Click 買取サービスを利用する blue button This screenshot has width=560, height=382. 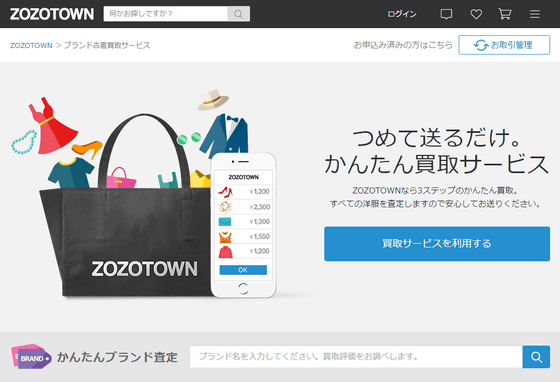pyautogui.click(x=437, y=243)
